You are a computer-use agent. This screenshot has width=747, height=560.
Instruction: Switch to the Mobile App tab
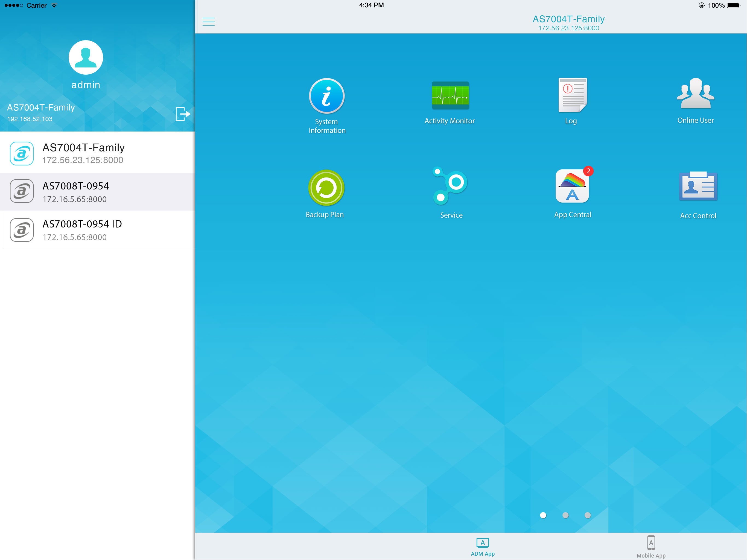651,547
